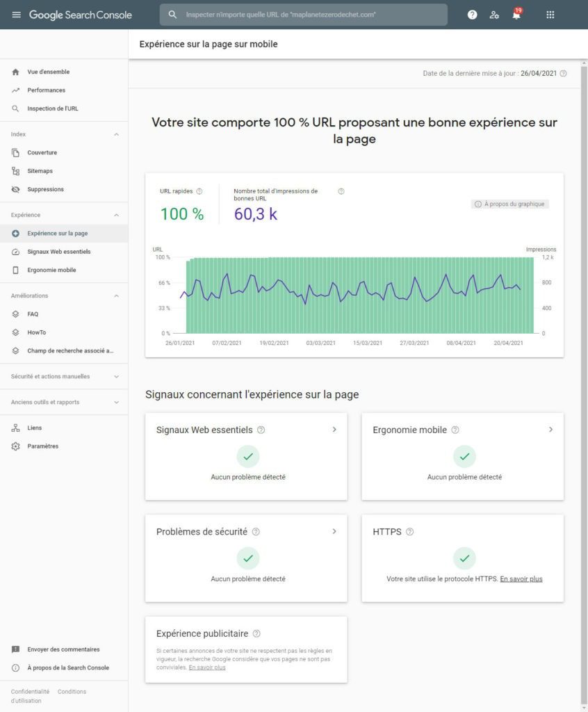Collapse the Index sidebar section
This screenshot has height=712, width=588.
(x=116, y=134)
